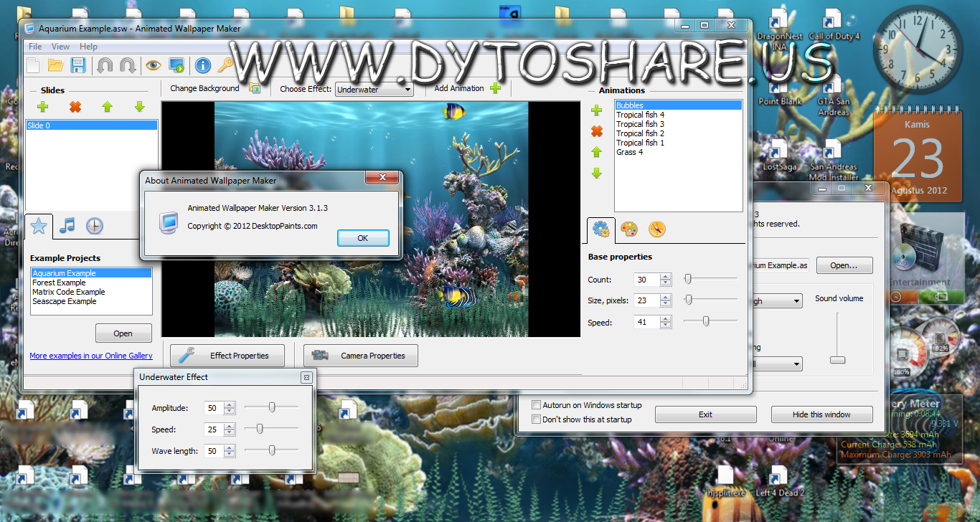Increase bubble Count using spinner arrow
980x522 pixels.
click(666, 277)
